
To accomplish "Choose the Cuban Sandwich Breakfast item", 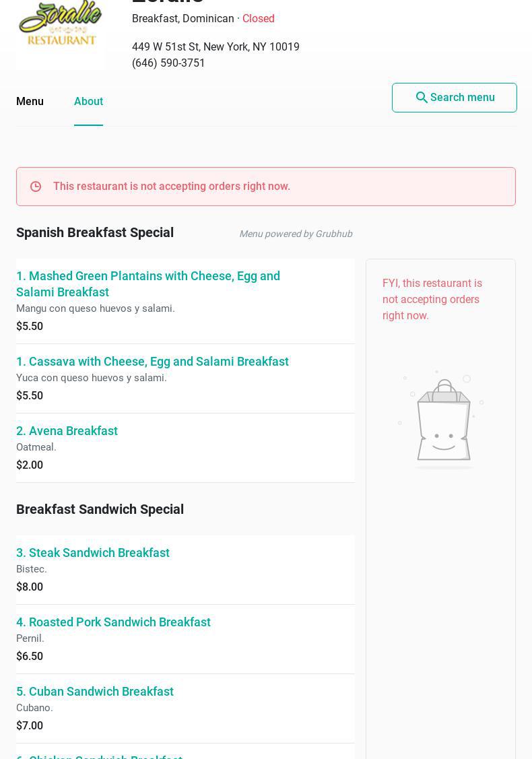I will pyautogui.click(x=95, y=692).
